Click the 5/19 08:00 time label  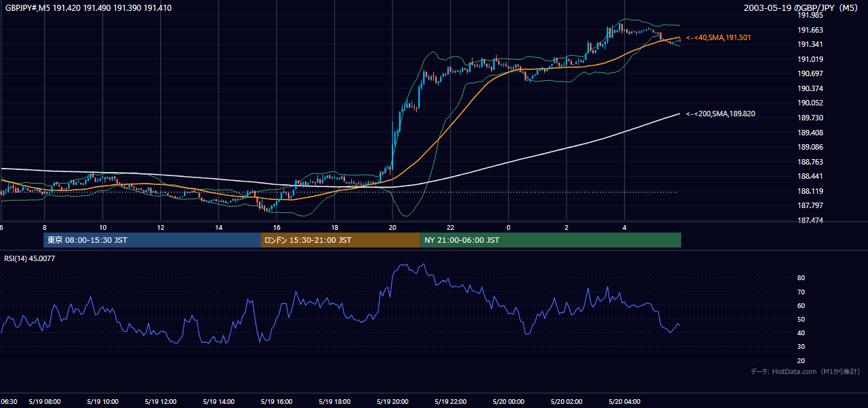pyautogui.click(x=45, y=402)
